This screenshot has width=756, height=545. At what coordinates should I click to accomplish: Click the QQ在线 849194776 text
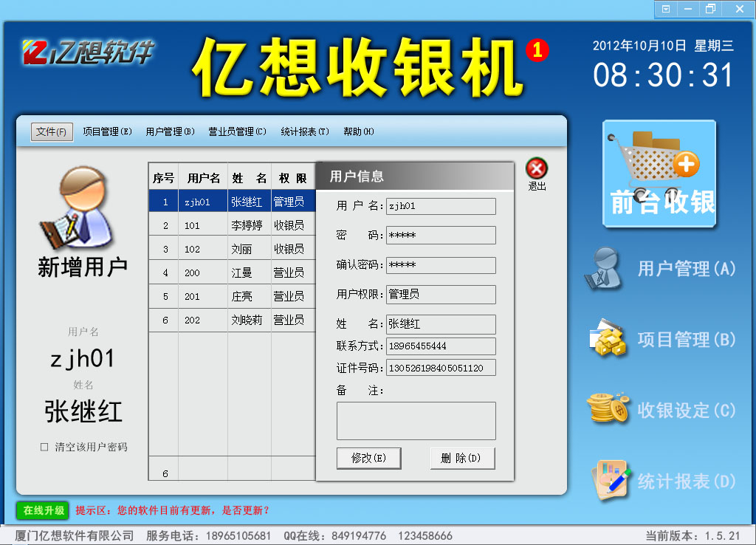tap(334, 536)
